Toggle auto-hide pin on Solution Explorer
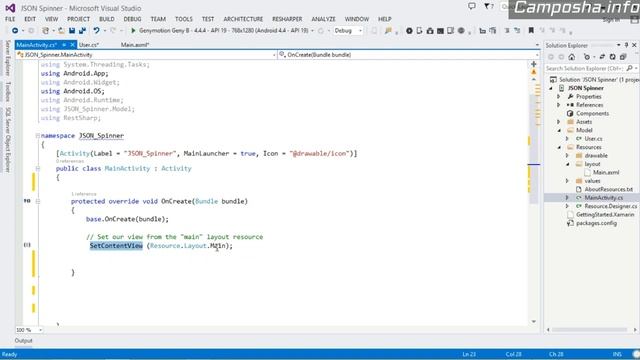Viewport: 640px width, 360px height. coord(627,45)
